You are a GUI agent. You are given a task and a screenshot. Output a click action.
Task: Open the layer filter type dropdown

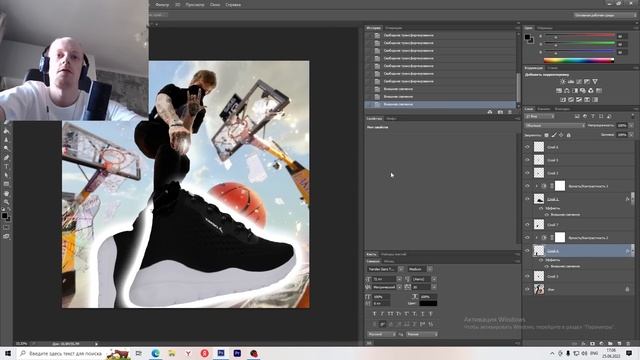click(x=539, y=116)
